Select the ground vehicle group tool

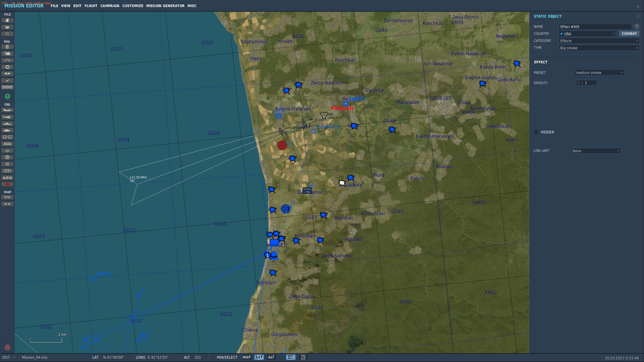point(7,130)
